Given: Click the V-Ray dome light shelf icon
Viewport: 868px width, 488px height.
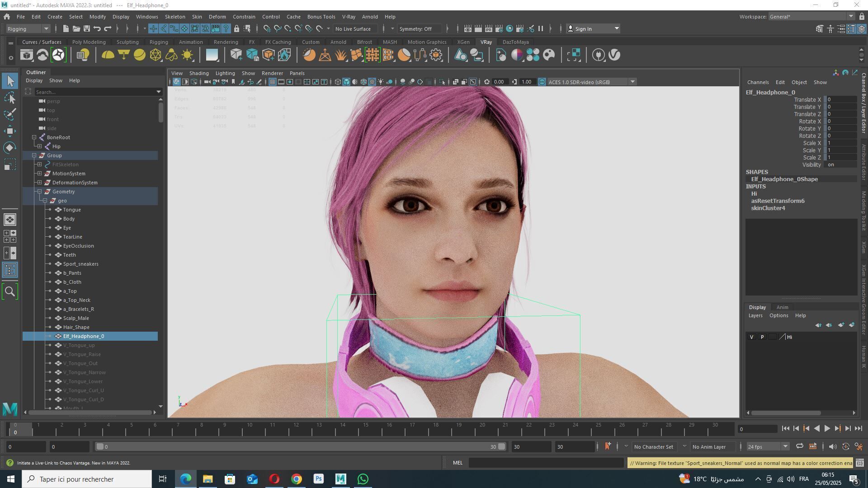Looking at the screenshot, I should click(108, 55).
